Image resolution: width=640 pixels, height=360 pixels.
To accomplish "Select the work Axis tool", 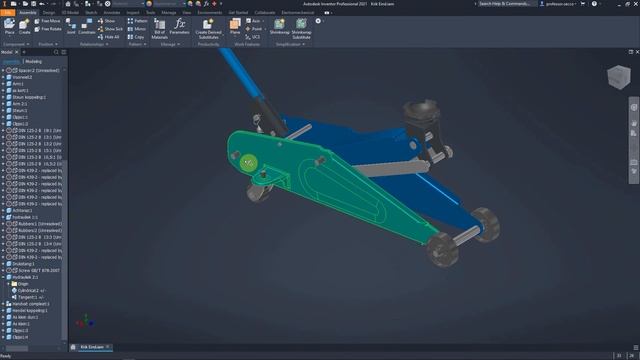I will tap(253, 21).
